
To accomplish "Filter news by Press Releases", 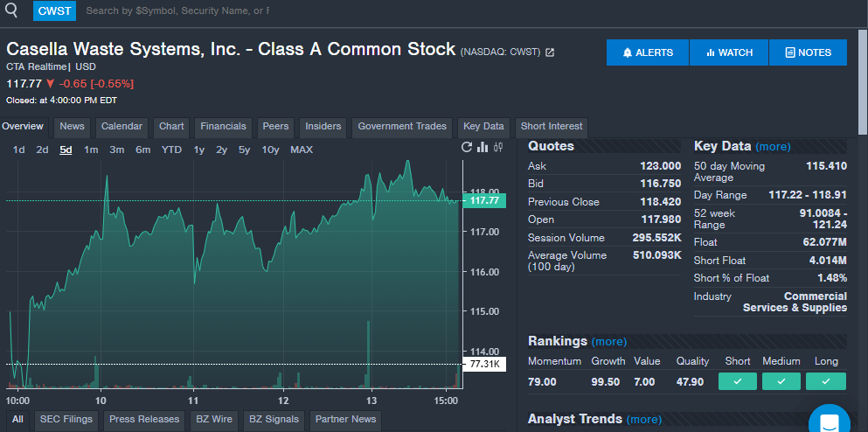I will click(x=144, y=419).
